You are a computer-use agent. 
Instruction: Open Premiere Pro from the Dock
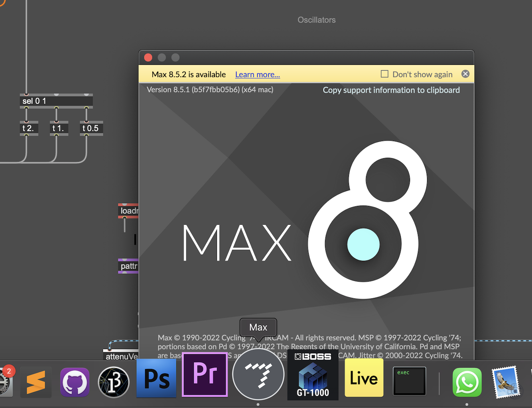tap(205, 375)
